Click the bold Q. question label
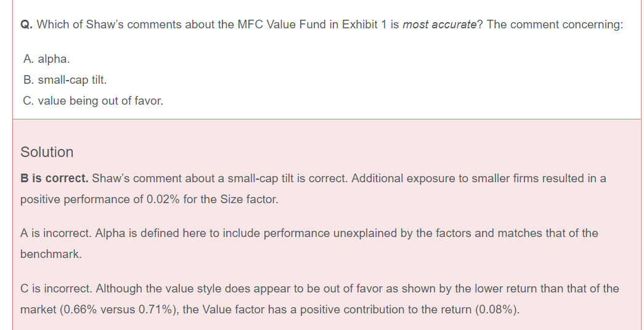This screenshot has height=330, width=644. coord(26,25)
